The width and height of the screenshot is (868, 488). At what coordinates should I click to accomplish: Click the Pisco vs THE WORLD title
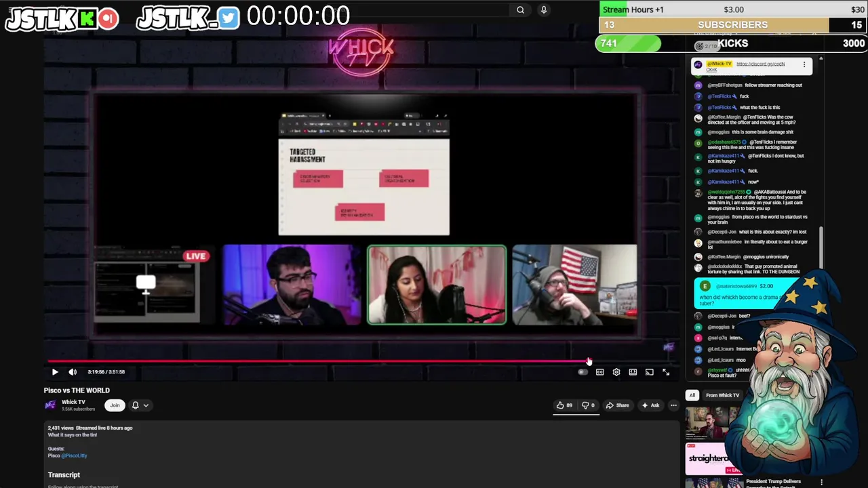click(77, 390)
